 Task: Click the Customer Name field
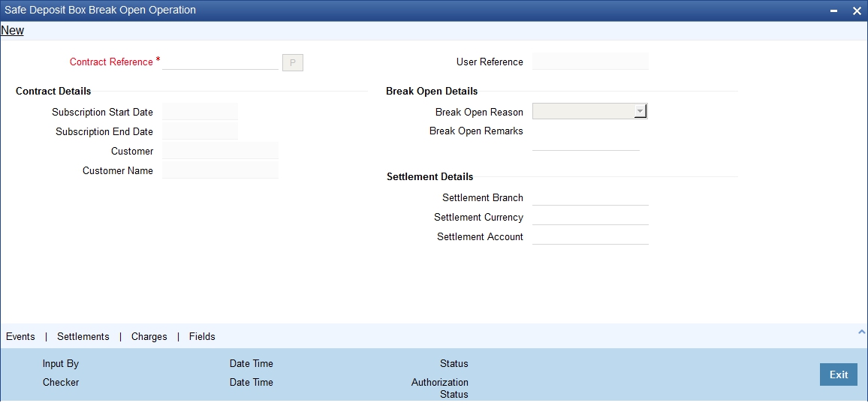click(220, 170)
